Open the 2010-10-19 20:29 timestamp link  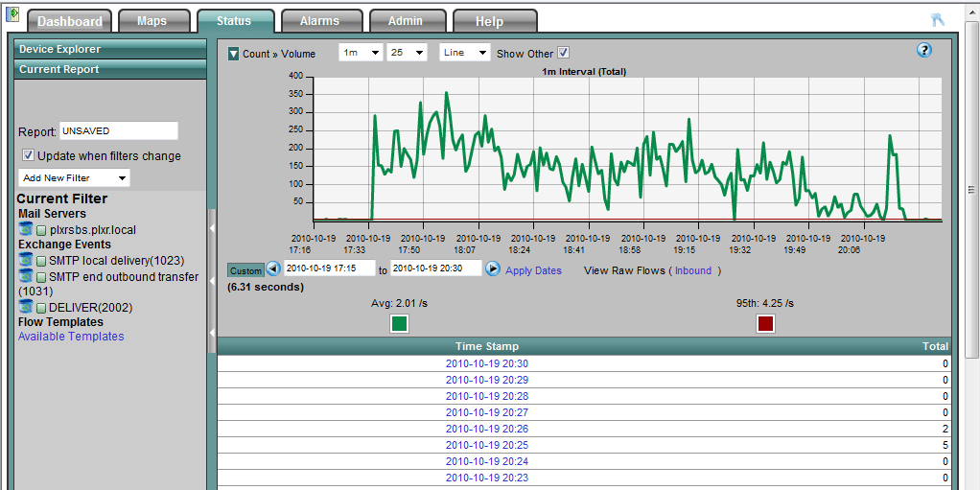click(x=487, y=380)
